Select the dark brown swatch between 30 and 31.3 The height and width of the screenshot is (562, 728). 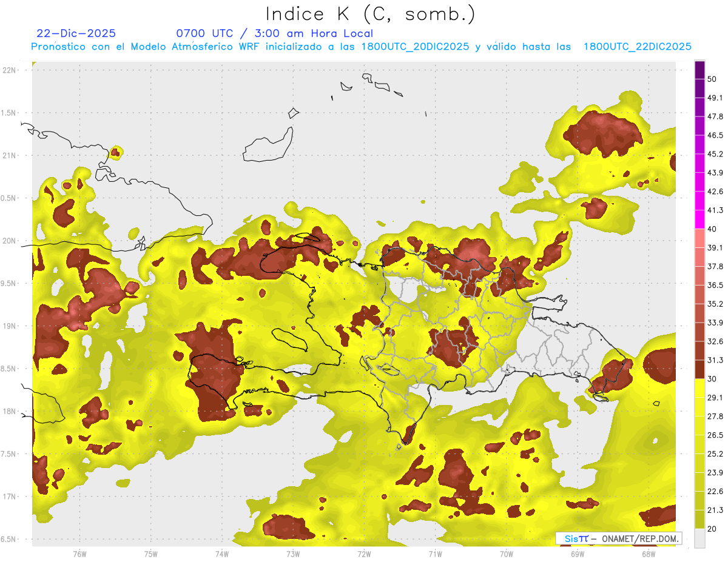click(x=699, y=369)
